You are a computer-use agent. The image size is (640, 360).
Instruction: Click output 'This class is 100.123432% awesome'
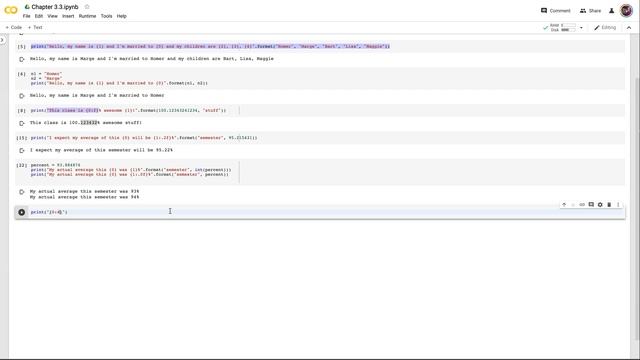coord(86,123)
